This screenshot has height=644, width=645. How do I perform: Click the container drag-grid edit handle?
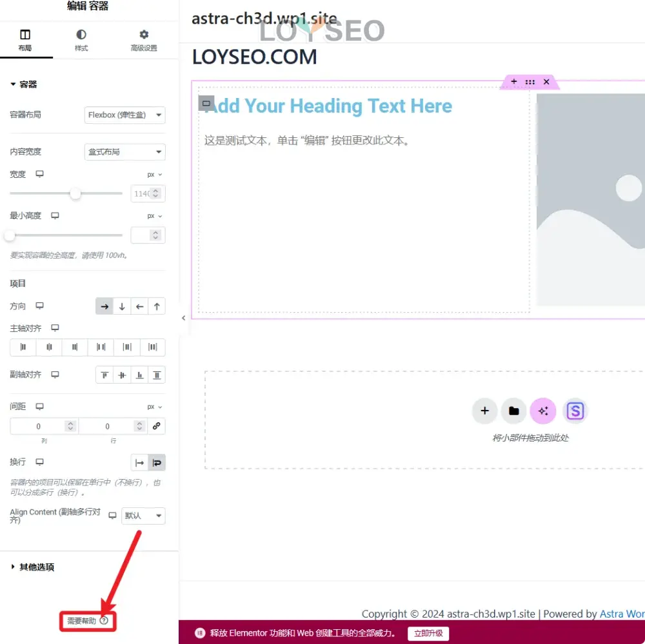(x=530, y=82)
